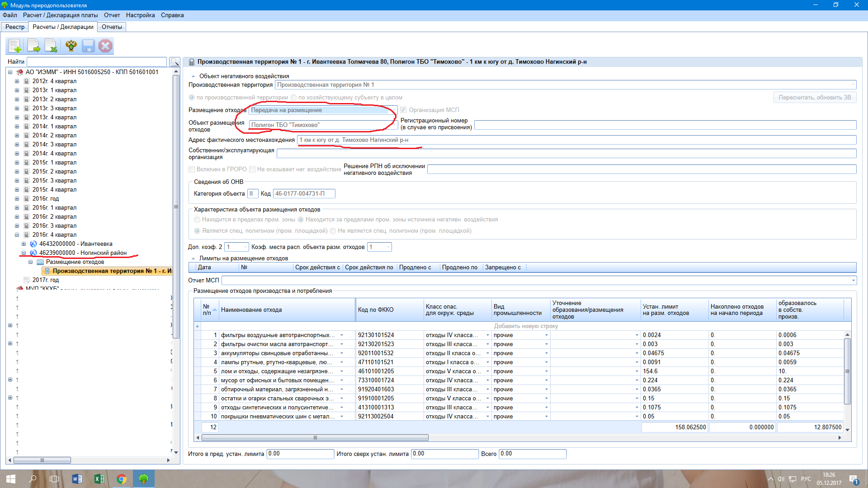Expand the 2016г. 3 квартал tree node

(x=17, y=226)
